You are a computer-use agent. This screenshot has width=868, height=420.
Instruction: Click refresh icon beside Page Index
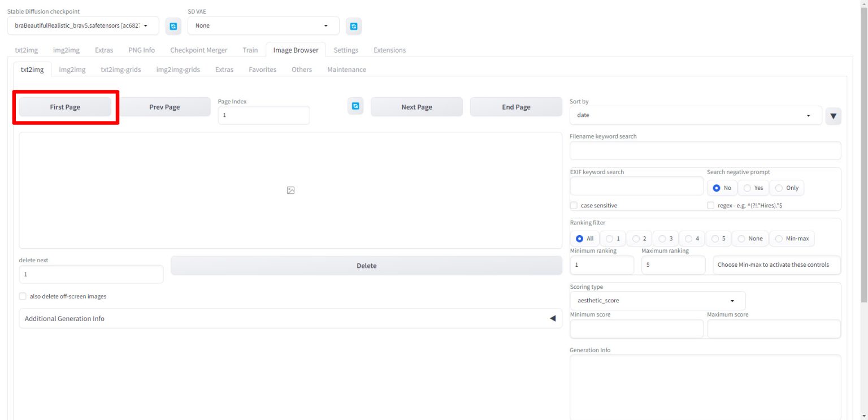coord(355,106)
